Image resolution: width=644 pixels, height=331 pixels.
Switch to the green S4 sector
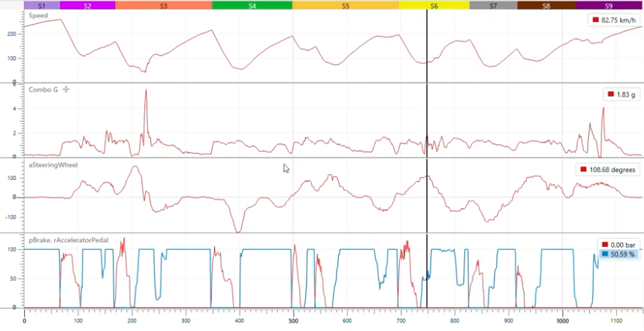tap(252, 5)
